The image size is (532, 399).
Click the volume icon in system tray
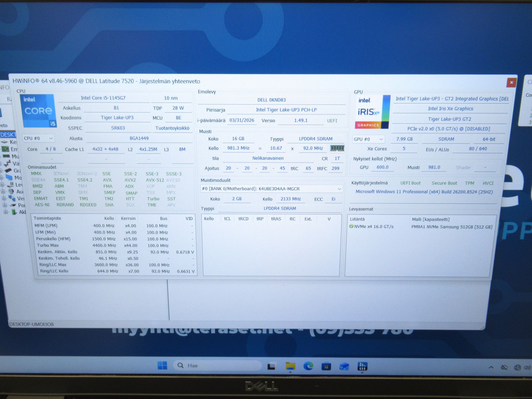click(x=527, y=368)
